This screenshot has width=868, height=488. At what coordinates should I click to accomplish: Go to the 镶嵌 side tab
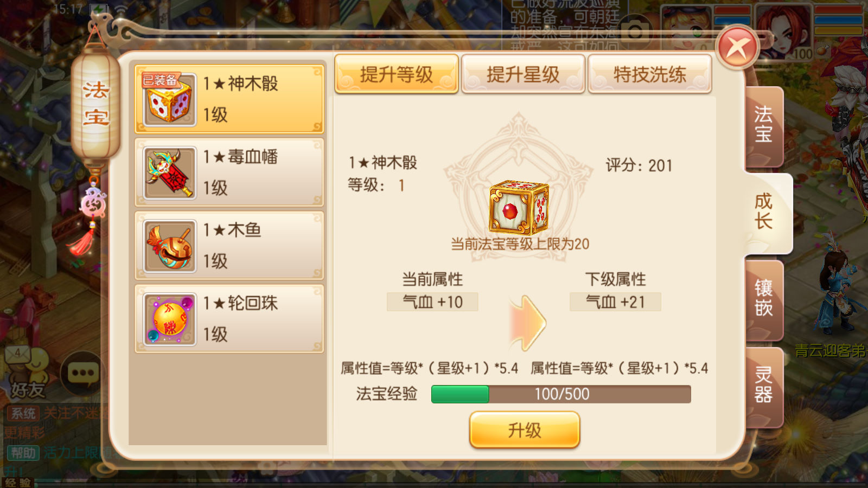(x=763, y=298)
